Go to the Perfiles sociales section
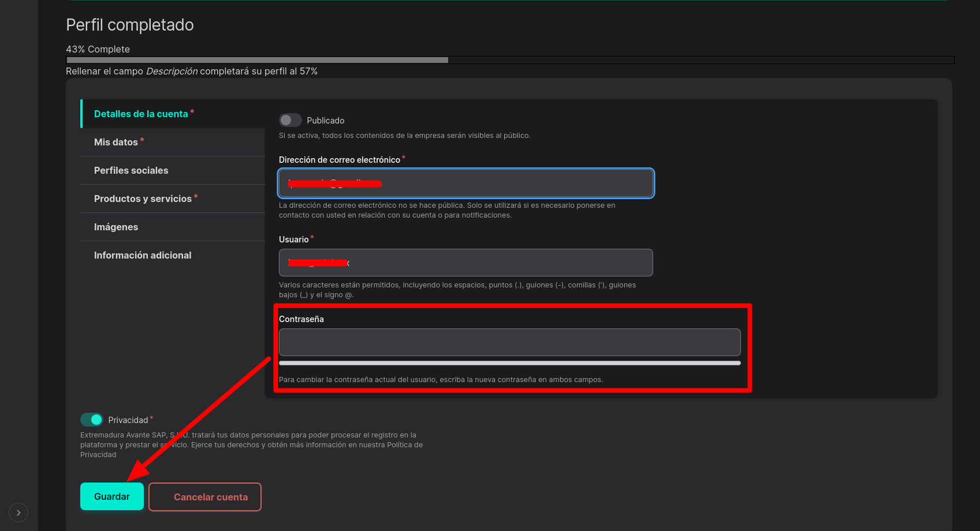The image size is (980, 531). (x=131, y=170)
